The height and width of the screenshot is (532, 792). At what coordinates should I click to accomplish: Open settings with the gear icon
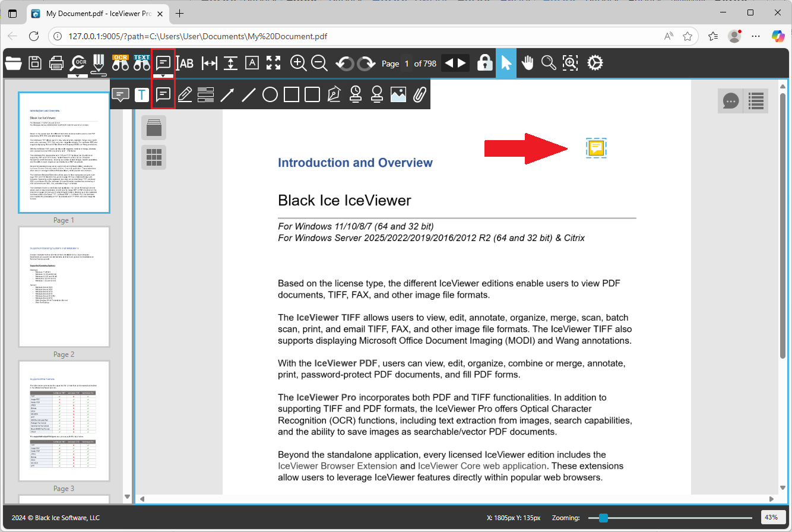pos(595,63)
